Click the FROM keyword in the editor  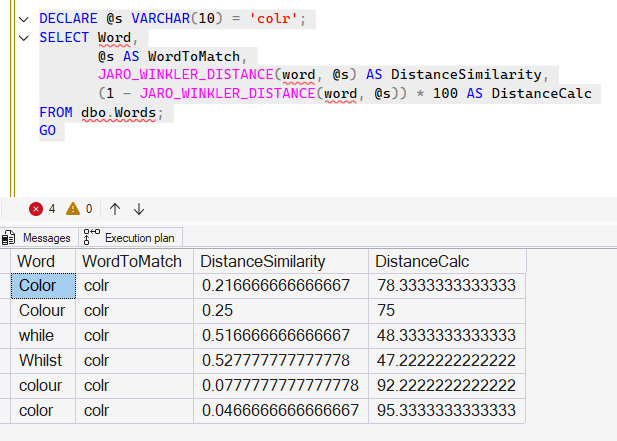(56, 113)
